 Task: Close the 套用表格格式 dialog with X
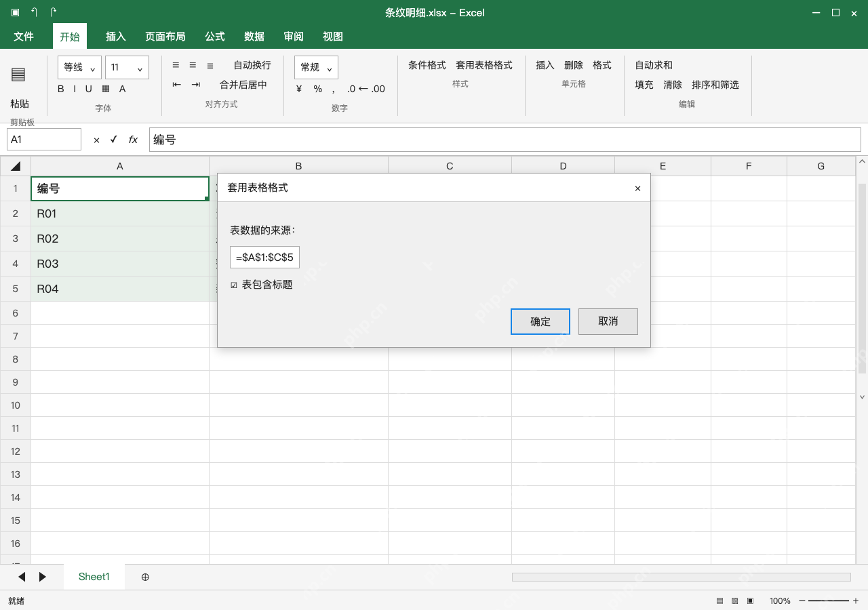(637, 188)
